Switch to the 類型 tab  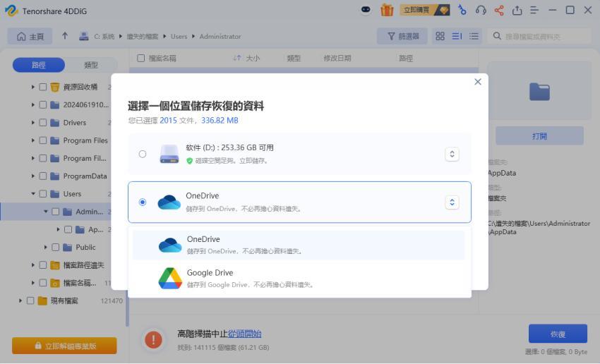pyautogui.click(x=91, y=65)
